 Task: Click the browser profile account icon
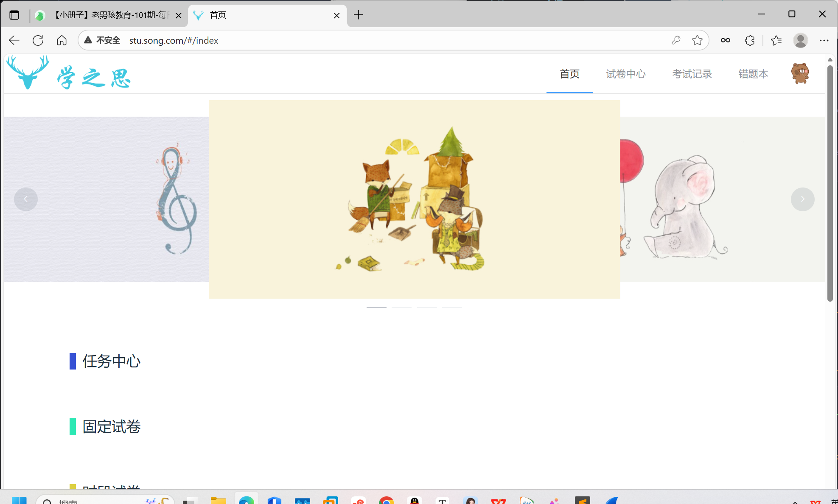[800, 40]
